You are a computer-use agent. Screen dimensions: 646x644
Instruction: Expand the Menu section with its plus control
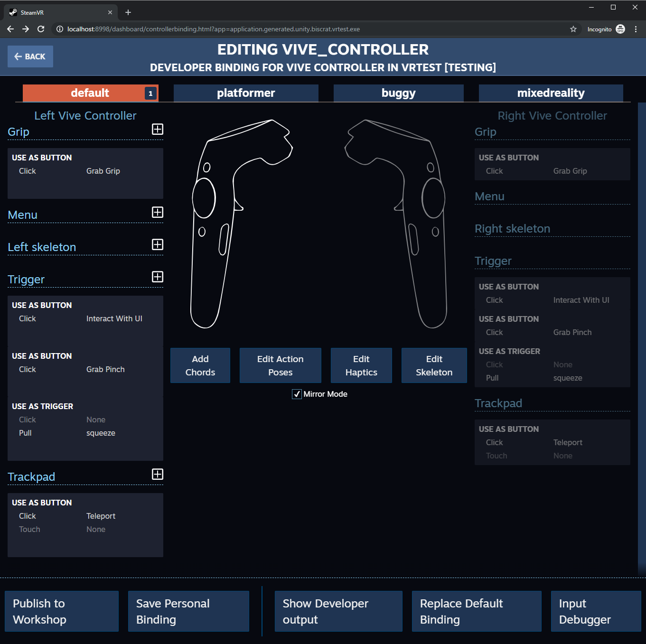tap(157, 213)
